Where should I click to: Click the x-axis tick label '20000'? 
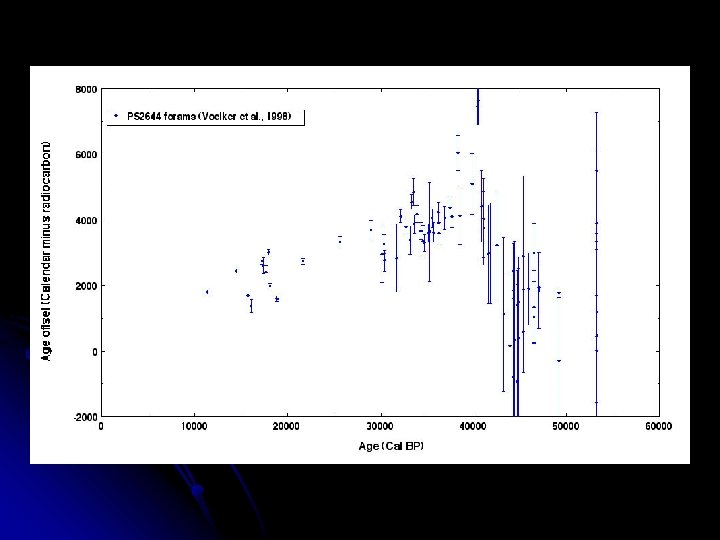pyautogui.click(x=287, y=426)
